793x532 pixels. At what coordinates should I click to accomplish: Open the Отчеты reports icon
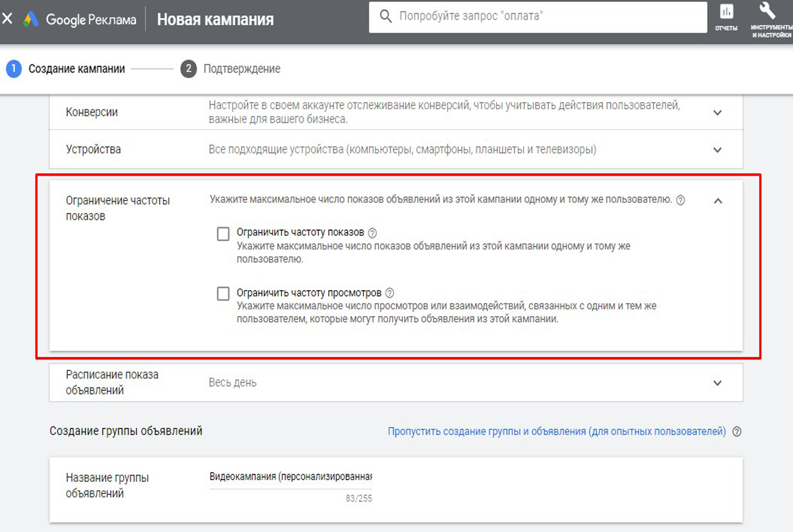pyautogui.click(x=726, y=12)
